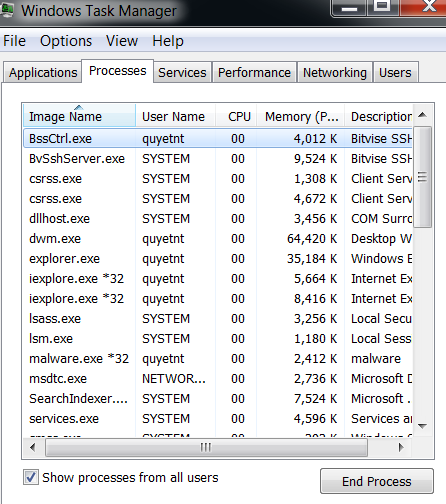Select csrss.exe using 1,308 K memory
This screenshot has height=504, width=446.
(218, 179)
